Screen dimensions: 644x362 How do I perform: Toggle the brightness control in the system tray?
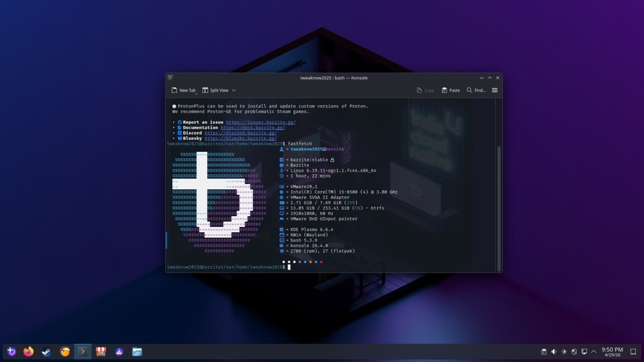[x=564, y=352]
